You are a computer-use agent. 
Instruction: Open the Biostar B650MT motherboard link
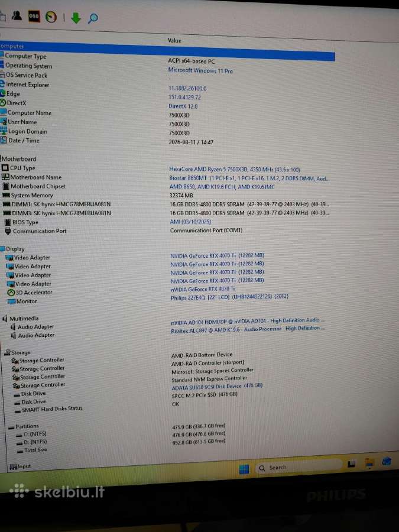click(249, 178)
